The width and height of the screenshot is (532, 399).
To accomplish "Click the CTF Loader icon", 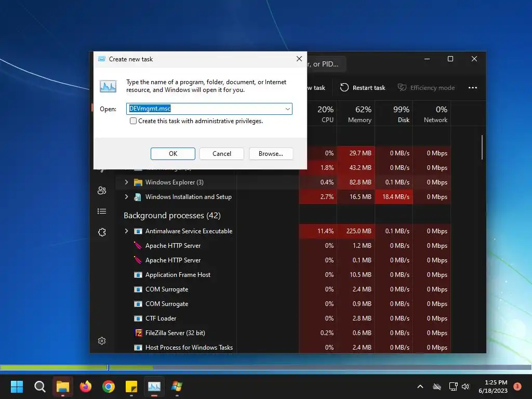I will (x=138, y=318).
